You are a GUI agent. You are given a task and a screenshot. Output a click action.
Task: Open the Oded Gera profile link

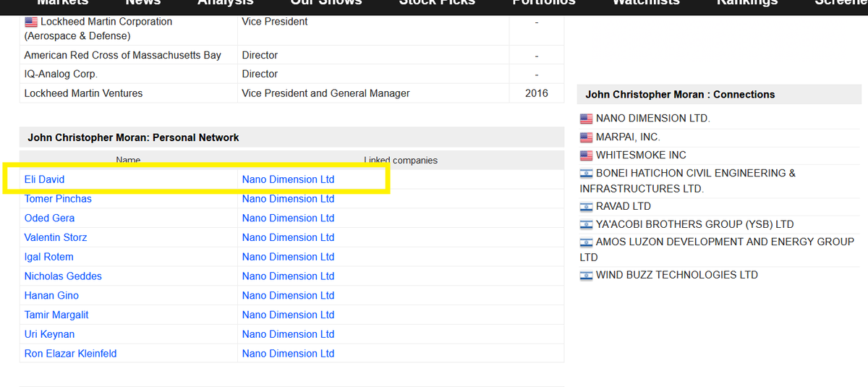[x=49, y=218]
